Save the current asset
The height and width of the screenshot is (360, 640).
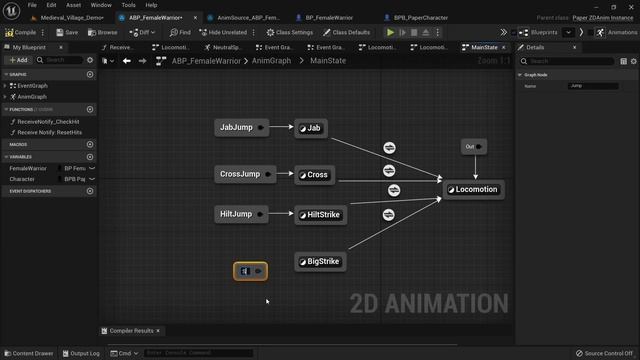67,32
